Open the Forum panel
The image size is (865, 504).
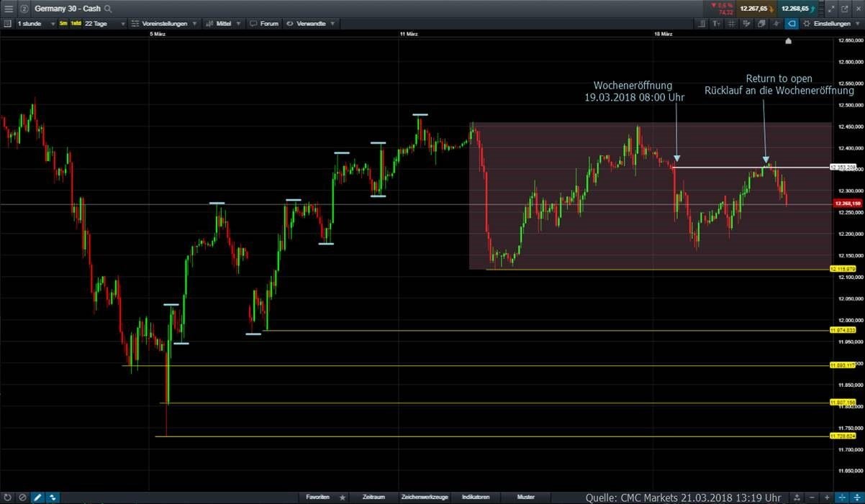264,24
